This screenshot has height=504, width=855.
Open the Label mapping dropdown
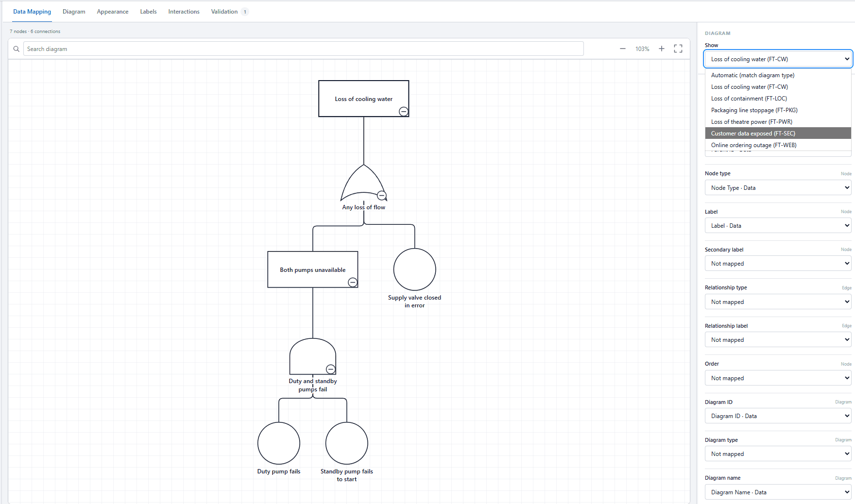778,226
